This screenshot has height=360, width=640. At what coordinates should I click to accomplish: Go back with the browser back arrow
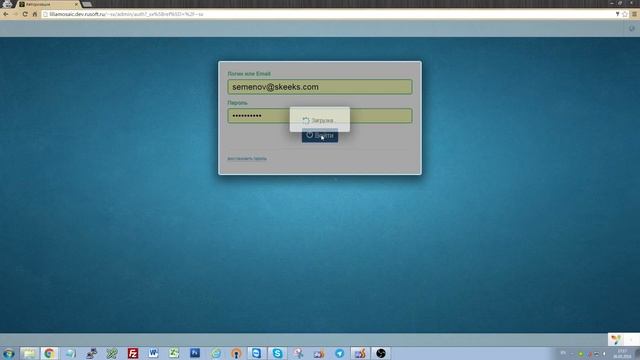[6, 14]
